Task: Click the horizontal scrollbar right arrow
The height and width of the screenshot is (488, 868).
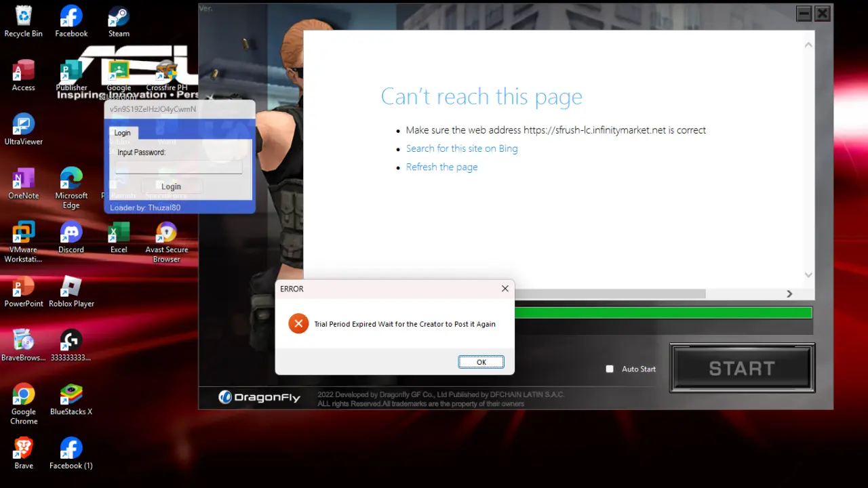Action: pos(789,294)
